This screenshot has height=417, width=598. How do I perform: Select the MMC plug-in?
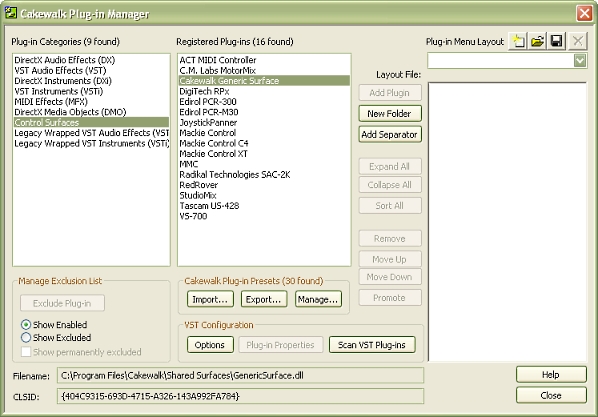coord(264,164)
